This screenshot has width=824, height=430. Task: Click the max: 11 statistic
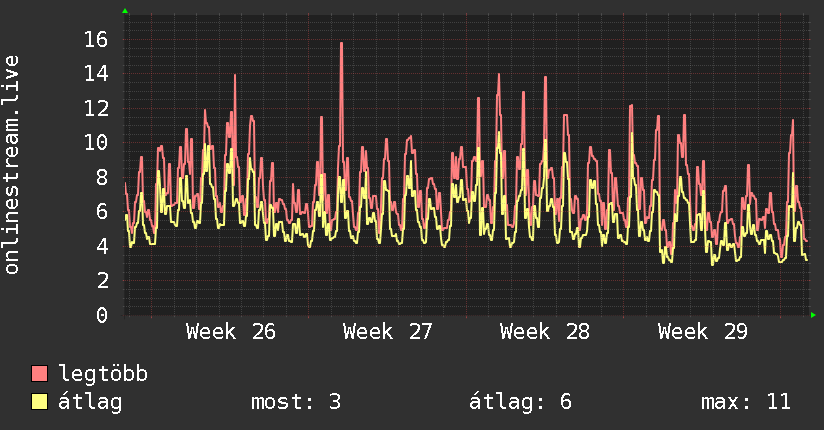[x=746, y=402]
